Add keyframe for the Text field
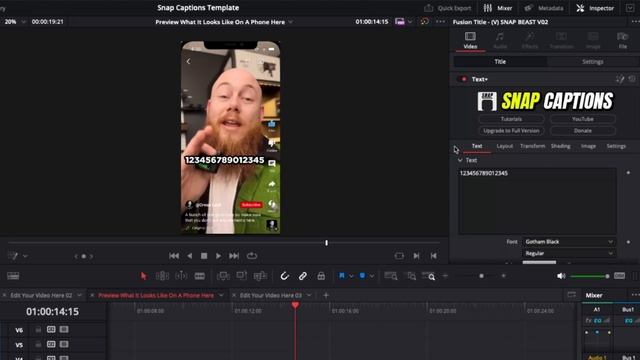 click(x=628, y=173)
